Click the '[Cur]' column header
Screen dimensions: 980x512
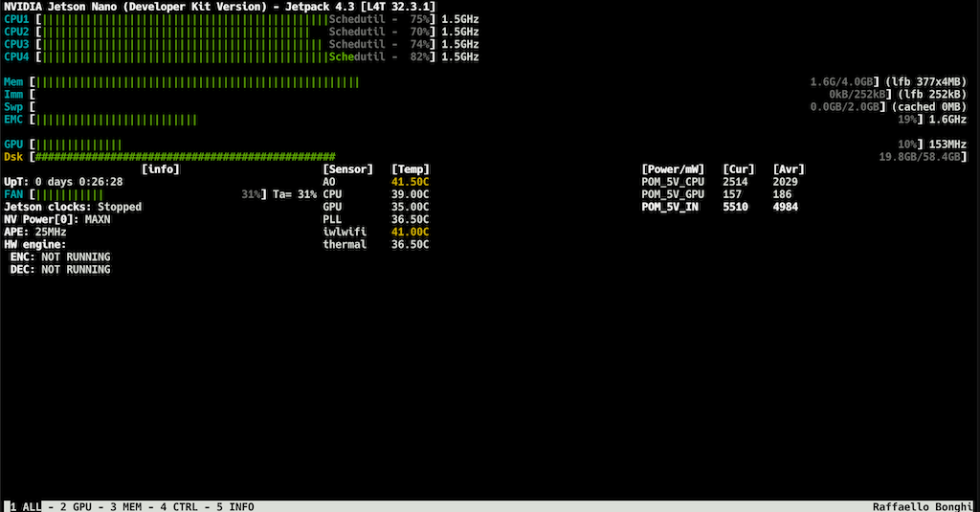738,169
